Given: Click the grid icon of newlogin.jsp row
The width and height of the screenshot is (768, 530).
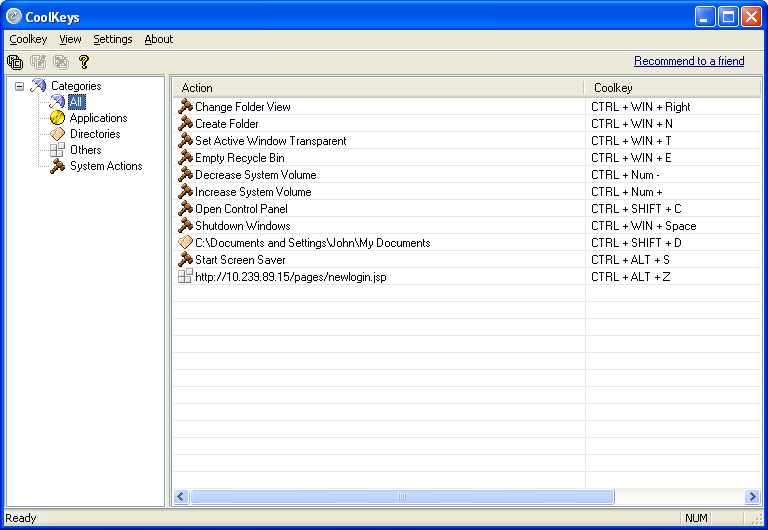Looking at the screenshot, I should coord(185,276).
